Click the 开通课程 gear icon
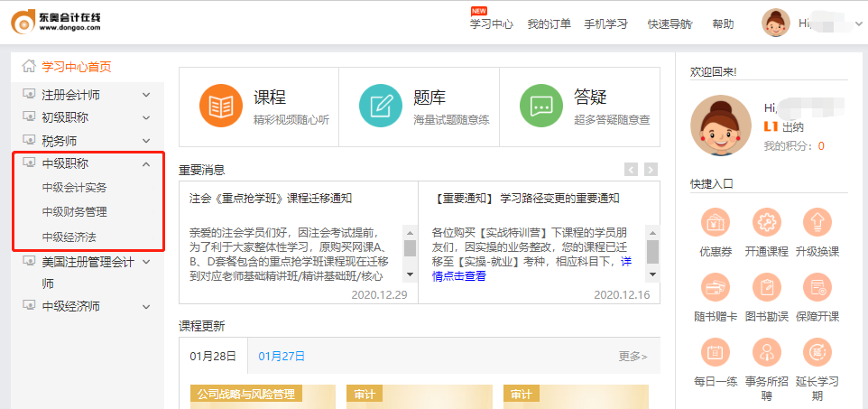This screenshot has width=868, height=409. [x=766, y=222]
